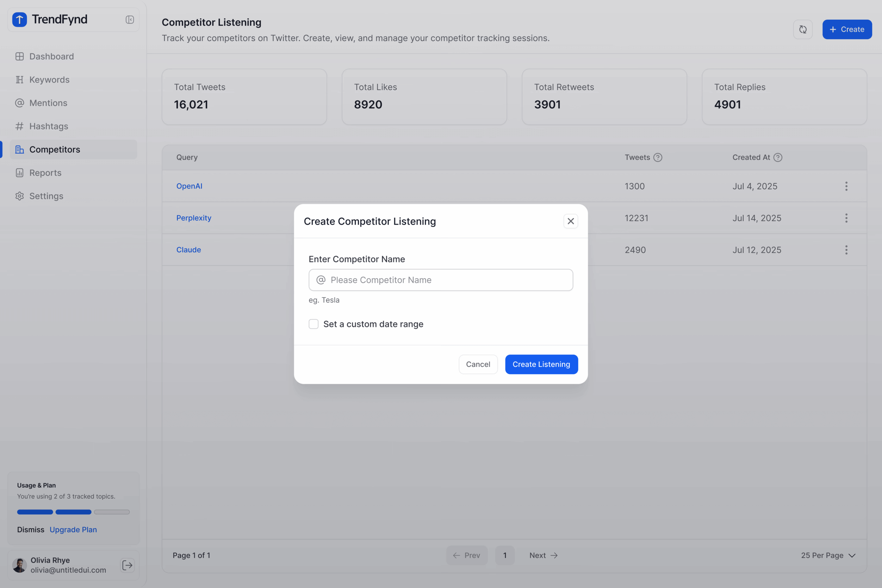The height and width of the screenshot is (588, 882).
Task: Click the Settings gear icon
Action: (x=20, y=196)
